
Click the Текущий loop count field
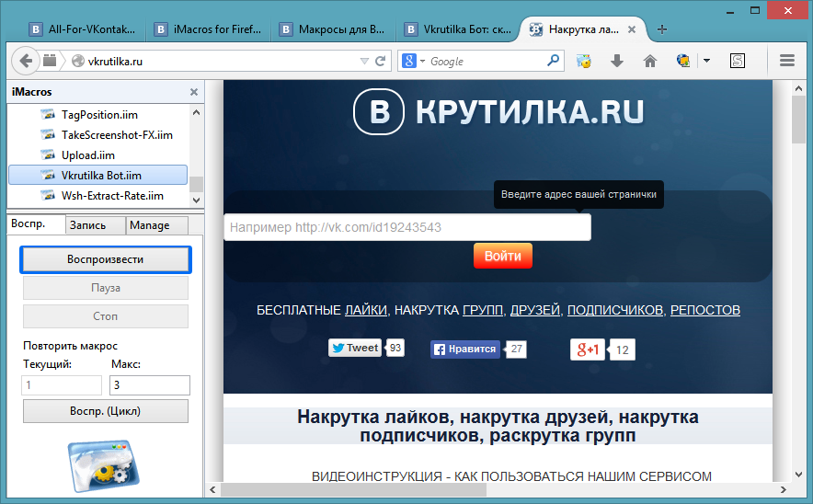point(62,385)
